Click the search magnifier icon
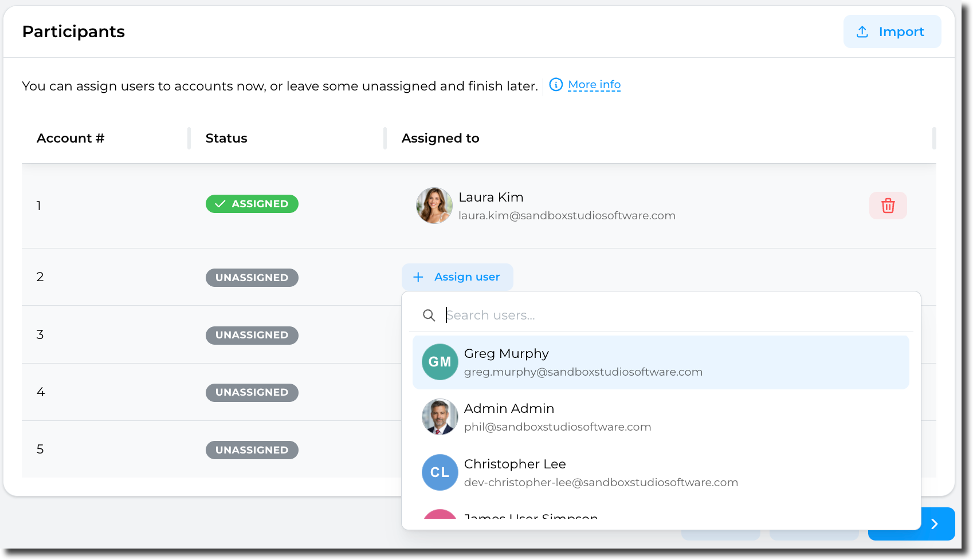 [x=429, y=316]
